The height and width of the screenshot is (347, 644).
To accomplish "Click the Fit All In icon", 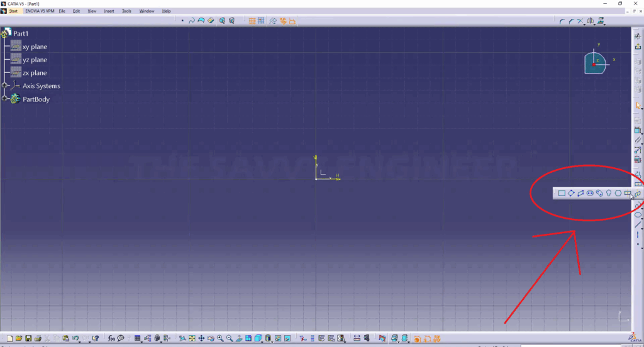I will (192, 339).
